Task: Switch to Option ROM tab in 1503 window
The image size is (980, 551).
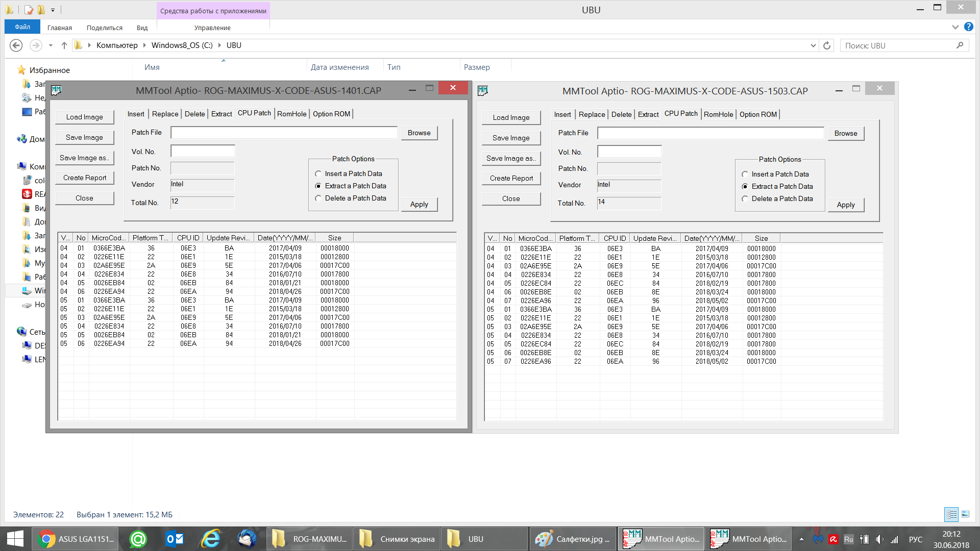Action: 758,114
